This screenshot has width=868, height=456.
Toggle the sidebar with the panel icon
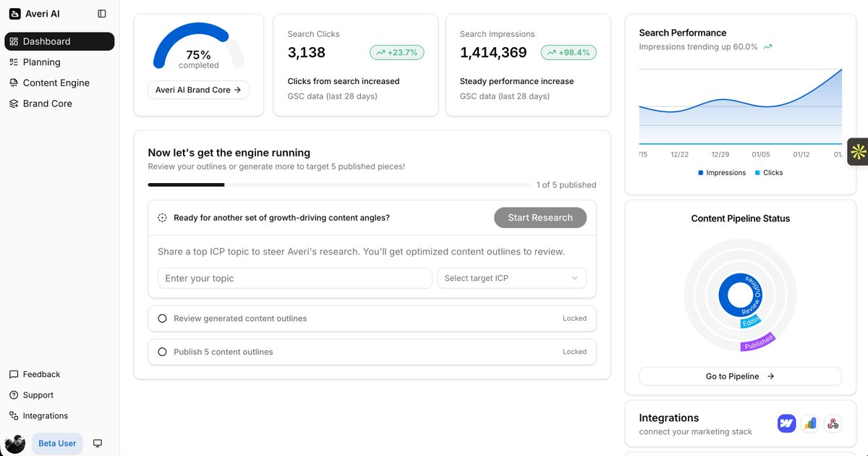tap(102, 12)
